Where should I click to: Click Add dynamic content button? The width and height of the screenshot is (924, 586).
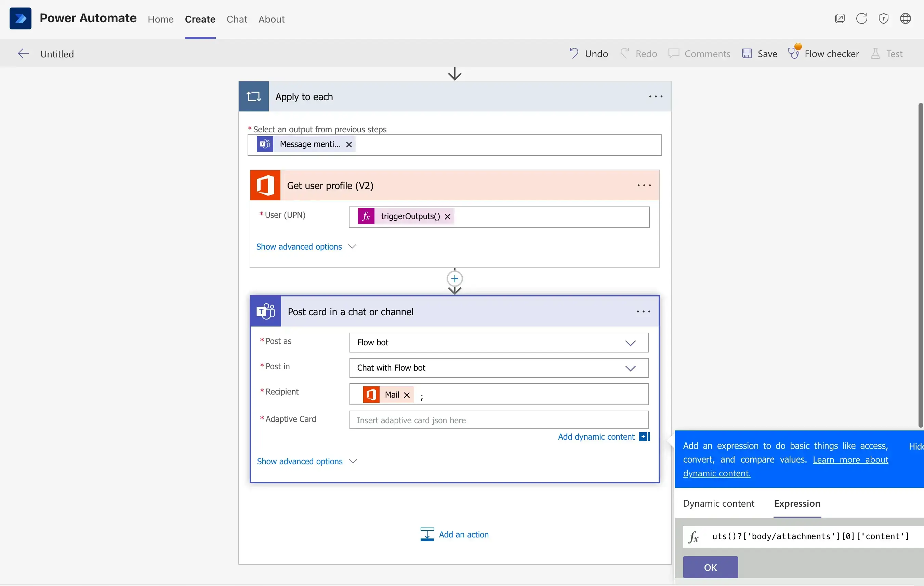(596, 437)
